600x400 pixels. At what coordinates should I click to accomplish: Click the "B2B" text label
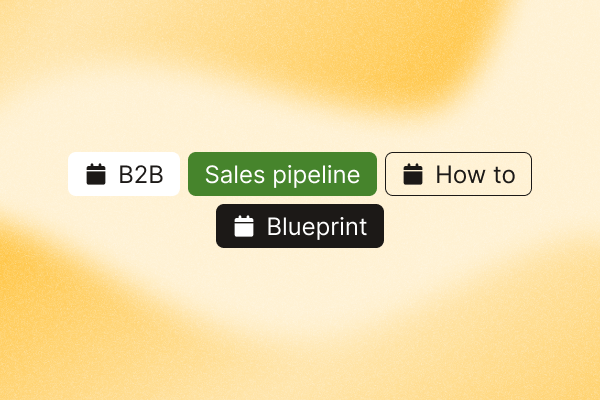click(x=141, y=175)
